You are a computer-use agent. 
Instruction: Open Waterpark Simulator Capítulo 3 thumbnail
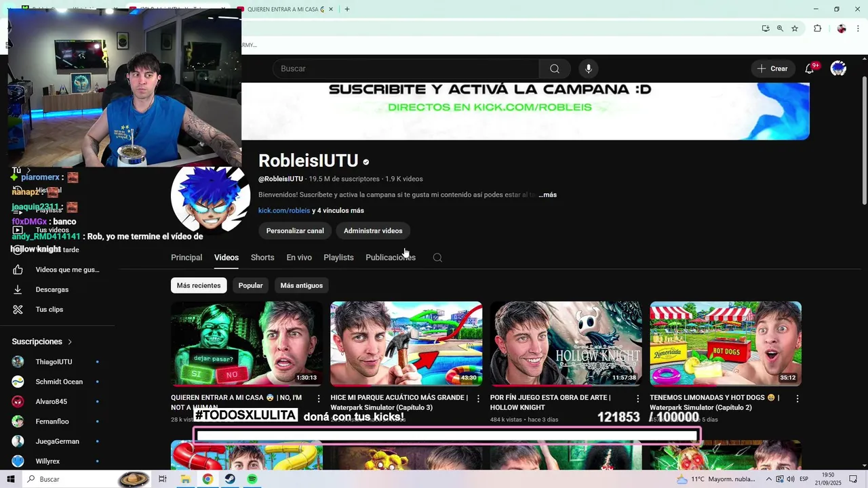406,344
